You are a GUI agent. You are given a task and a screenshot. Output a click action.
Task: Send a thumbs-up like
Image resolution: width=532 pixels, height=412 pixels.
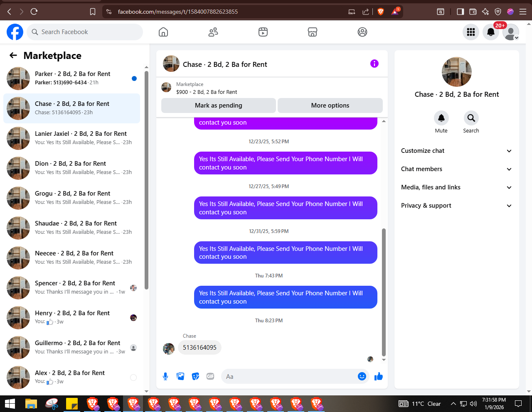tap(379, 376)
